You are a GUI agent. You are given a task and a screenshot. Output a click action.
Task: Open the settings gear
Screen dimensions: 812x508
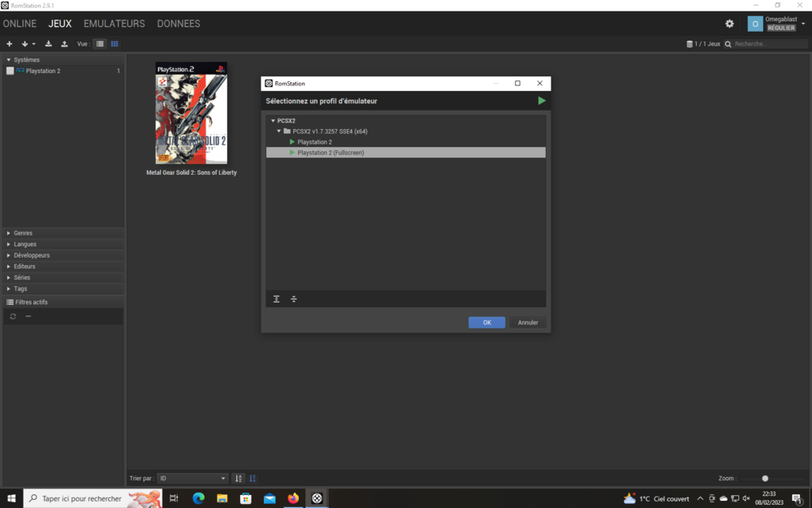click(729, 24)
